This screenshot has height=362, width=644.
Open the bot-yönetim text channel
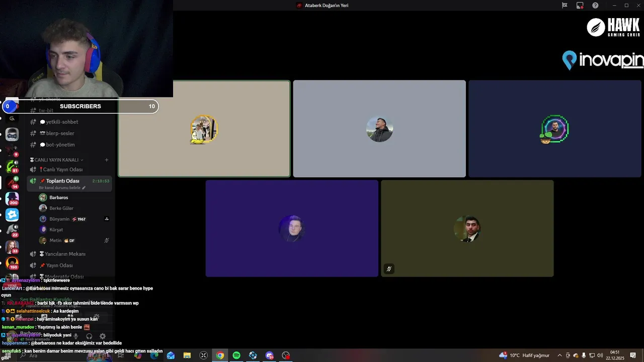(70, 145)
